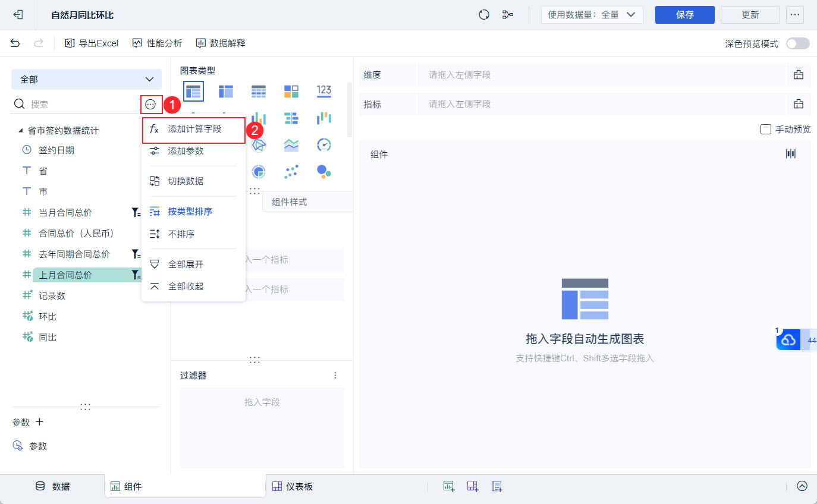Choose the color block table chart type

tap(291, 91)
